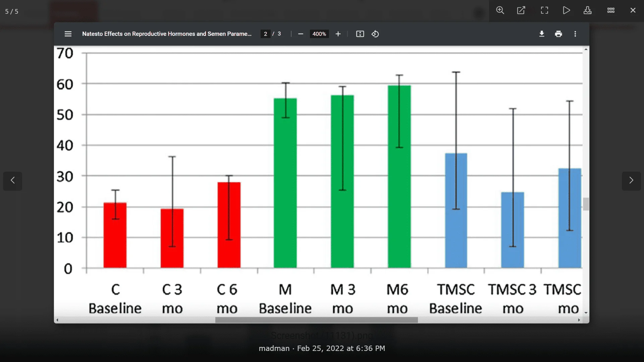Screen dimensions: 644x362
Task: Click the vertical scrollbar thumb in PDF
Action: tap(586, 204)
